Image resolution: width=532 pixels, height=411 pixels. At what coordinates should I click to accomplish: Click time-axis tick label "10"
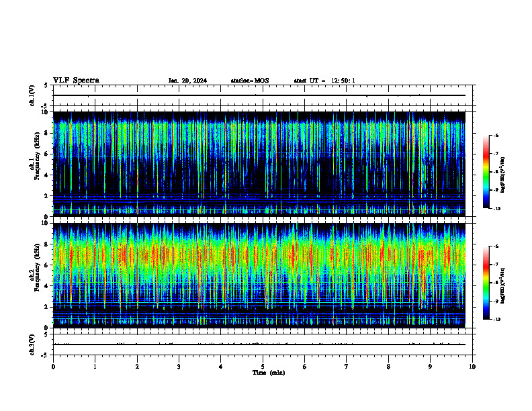coord(472,367)
